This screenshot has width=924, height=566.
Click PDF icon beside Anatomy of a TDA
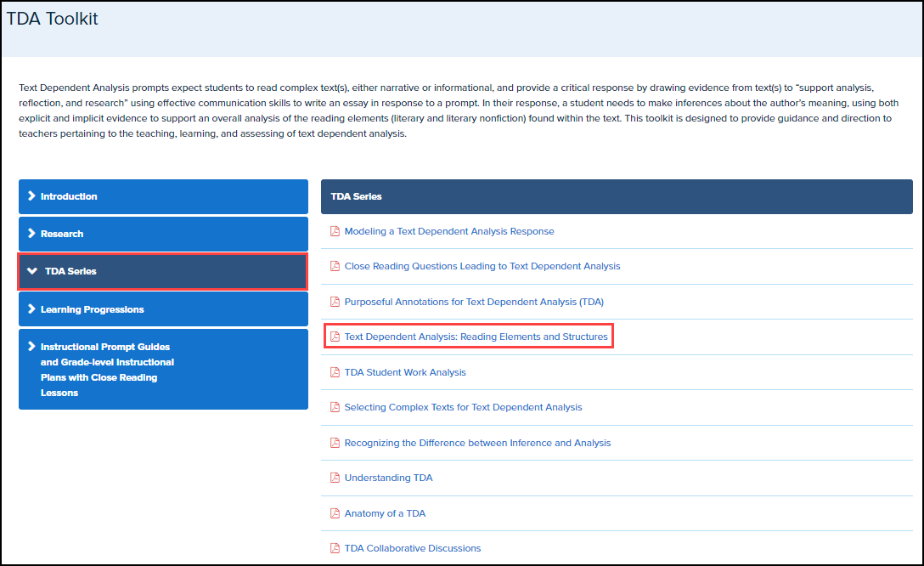point(335,513)
